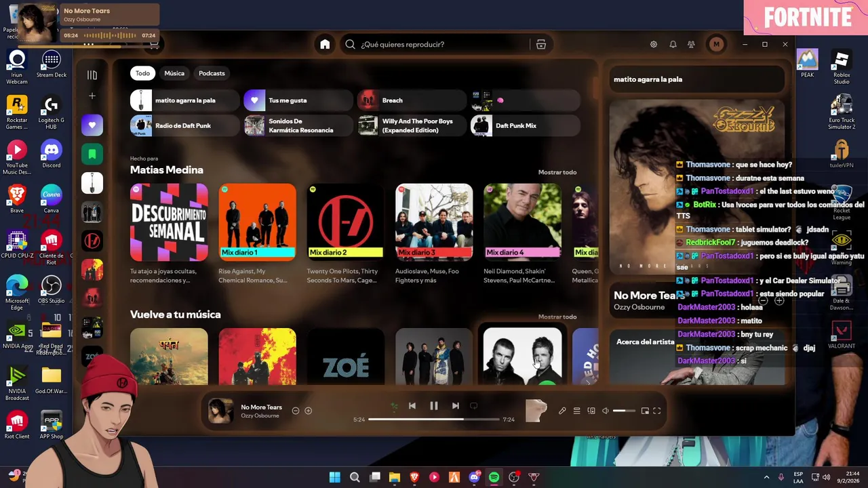Screen dimensions: 868x488
Task: Click the No More Tears title in player
Action: point(261,407)
